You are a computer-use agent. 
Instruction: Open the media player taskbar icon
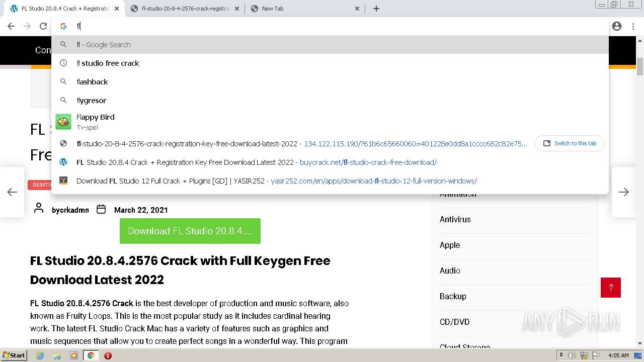click(74, 355)
